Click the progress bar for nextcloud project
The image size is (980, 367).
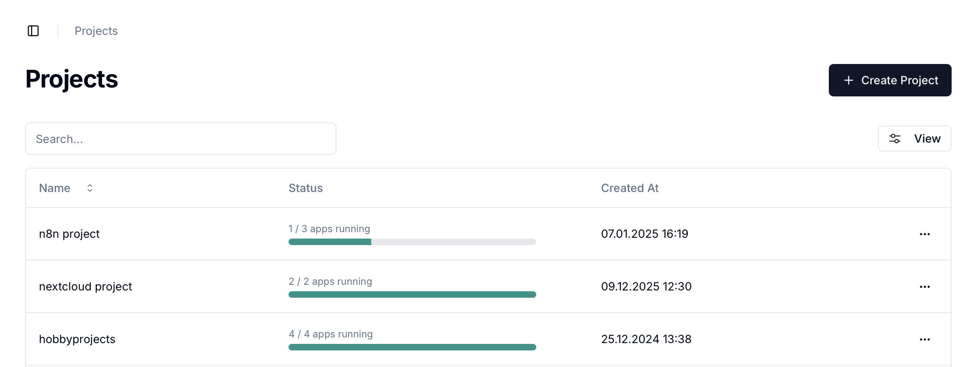pos(412,294)
